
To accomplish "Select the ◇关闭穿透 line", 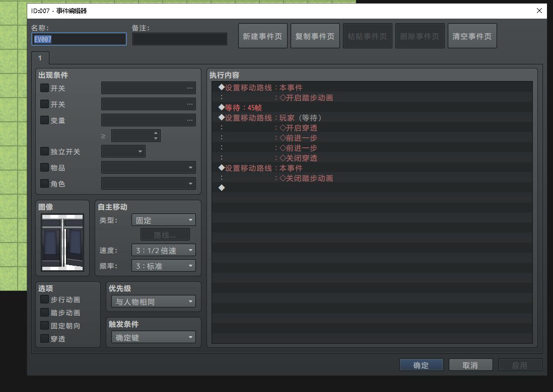I will coord(372,158).
